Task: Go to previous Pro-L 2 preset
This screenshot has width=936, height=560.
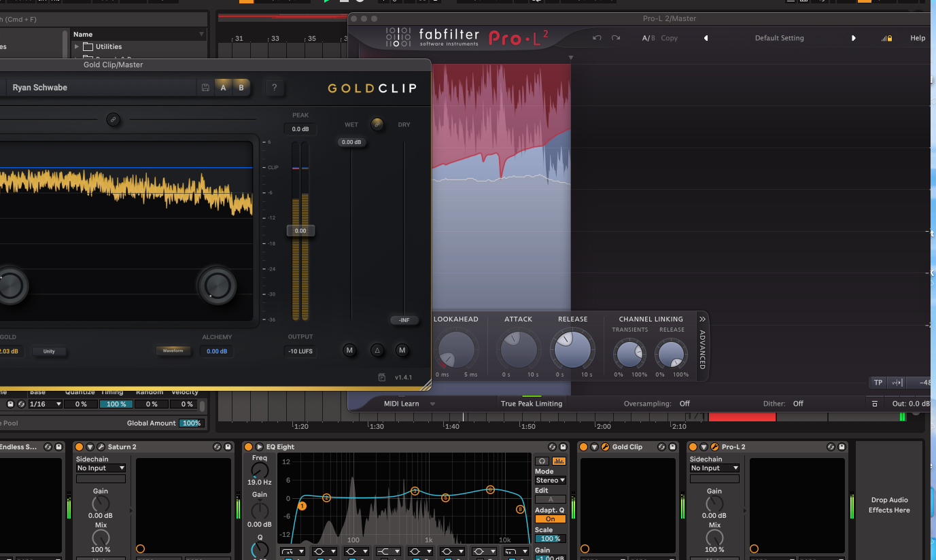Action: [706, 38]
